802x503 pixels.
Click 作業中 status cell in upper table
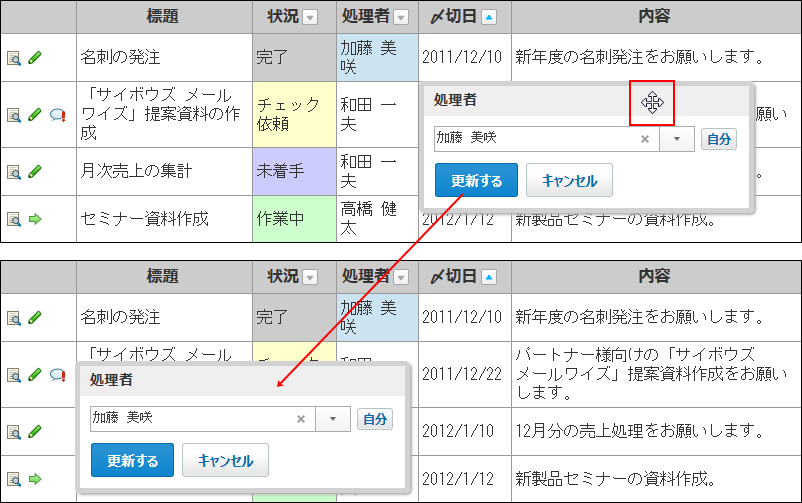click(x=294, y=219)
